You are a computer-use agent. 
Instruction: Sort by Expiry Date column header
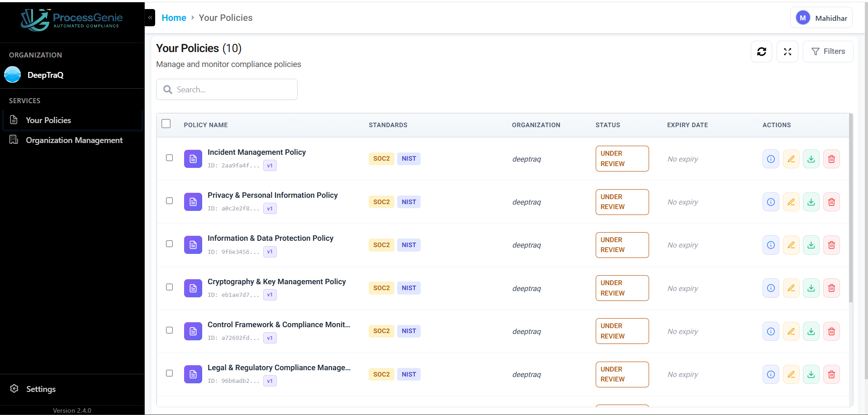(x=687, y=125)
